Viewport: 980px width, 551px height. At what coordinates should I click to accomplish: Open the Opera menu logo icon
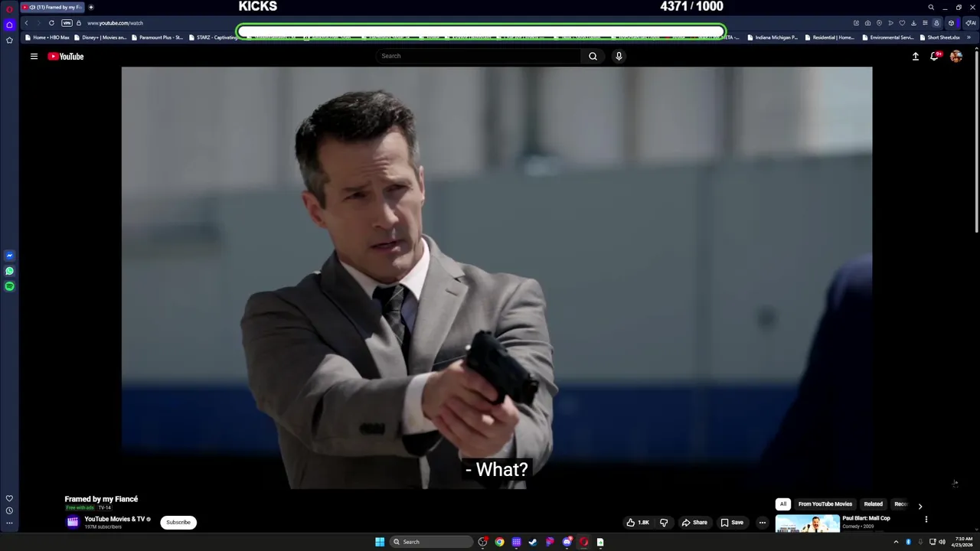click(9, 8)
